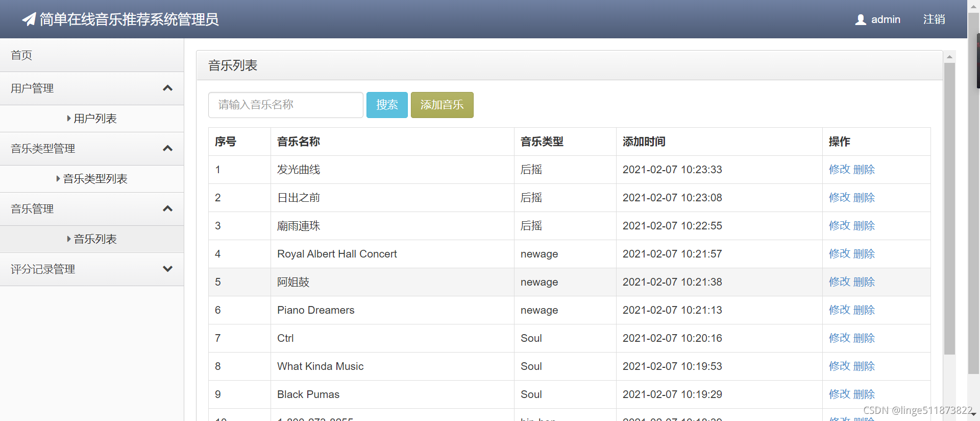
Task: Click the admin username link
Action: pos(886,19)
